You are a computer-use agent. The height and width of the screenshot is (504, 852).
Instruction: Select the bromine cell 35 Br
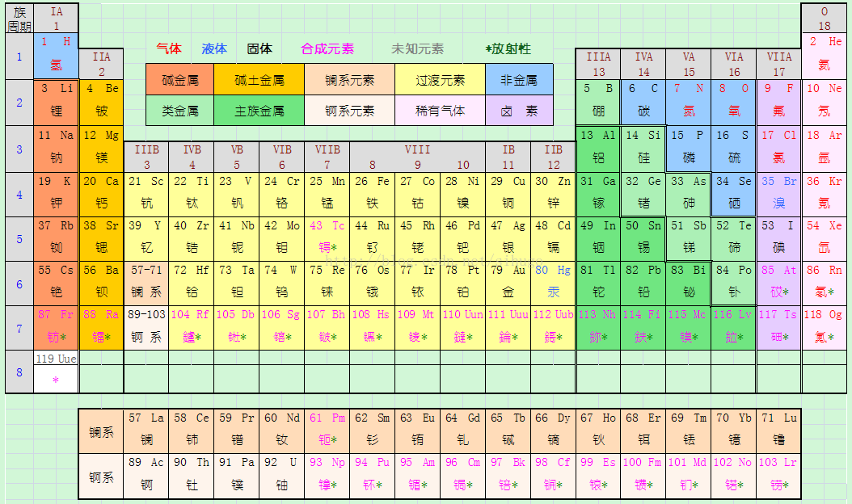778,195
